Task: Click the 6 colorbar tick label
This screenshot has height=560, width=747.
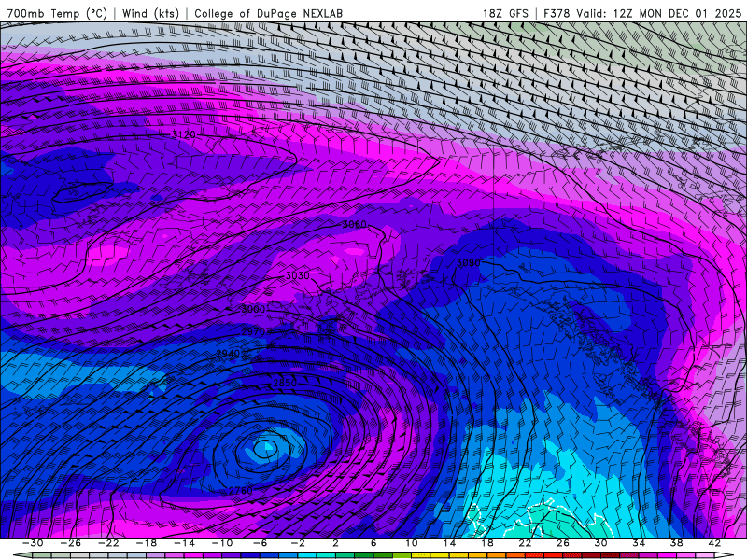Action: [x=373, y=543]
